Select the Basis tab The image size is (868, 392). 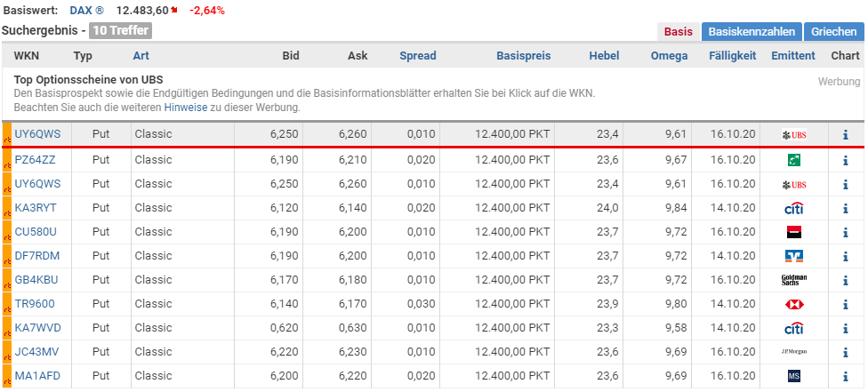coord(678,32)
